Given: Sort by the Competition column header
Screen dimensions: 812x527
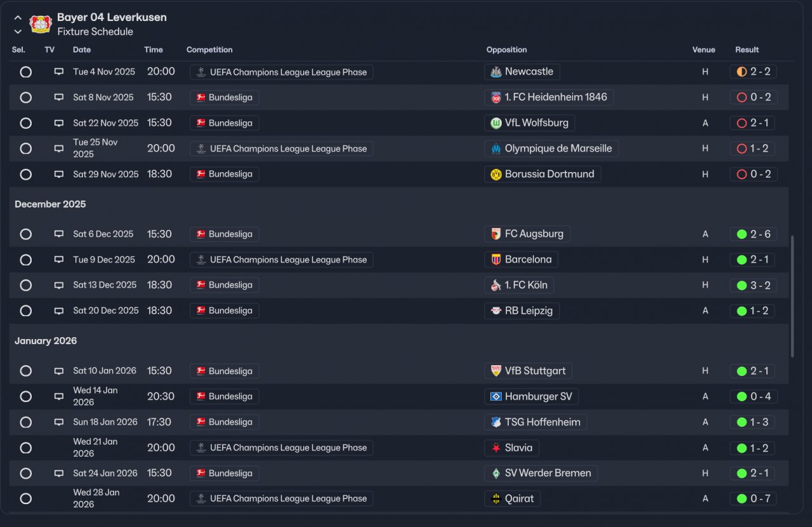Looking at the screenshot, I should [209, 50].
